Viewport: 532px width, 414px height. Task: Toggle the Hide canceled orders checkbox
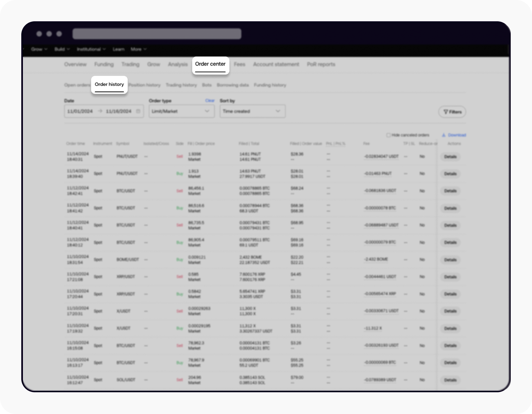[388, 135]
